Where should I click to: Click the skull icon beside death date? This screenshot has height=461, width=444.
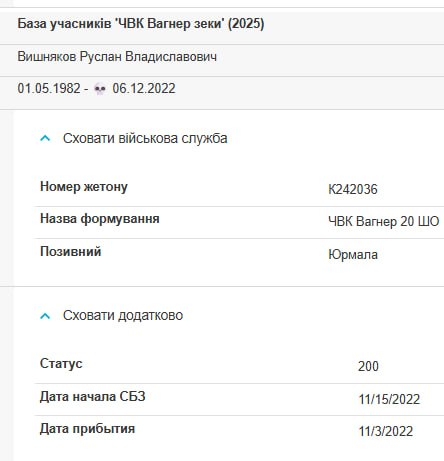coord(100,89)
